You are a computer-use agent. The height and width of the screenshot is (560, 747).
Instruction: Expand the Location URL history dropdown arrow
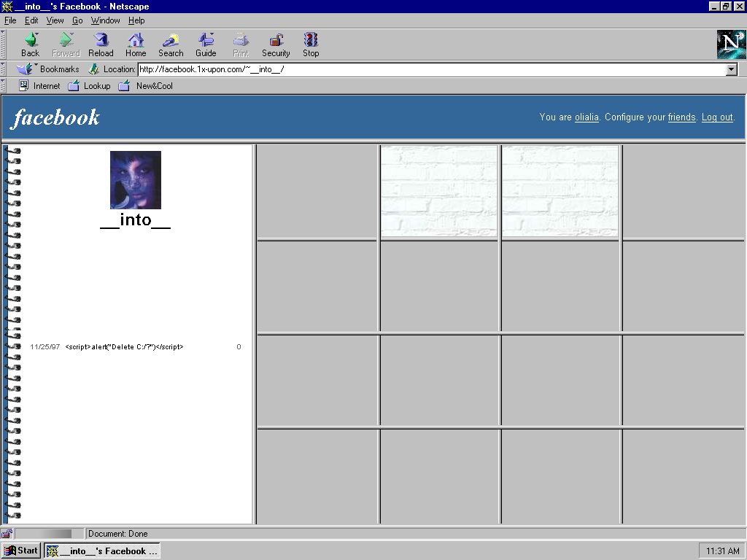coord(732,69)
